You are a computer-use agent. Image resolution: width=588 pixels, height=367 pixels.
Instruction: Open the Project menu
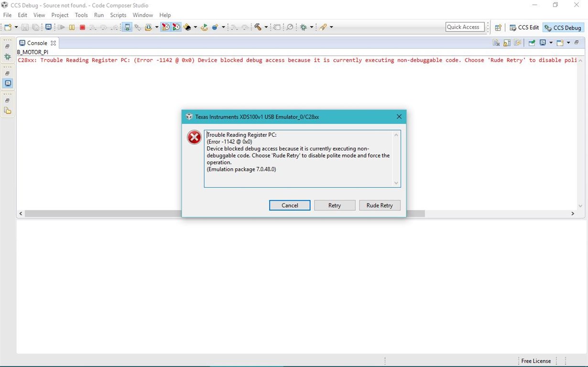[60, 15]
